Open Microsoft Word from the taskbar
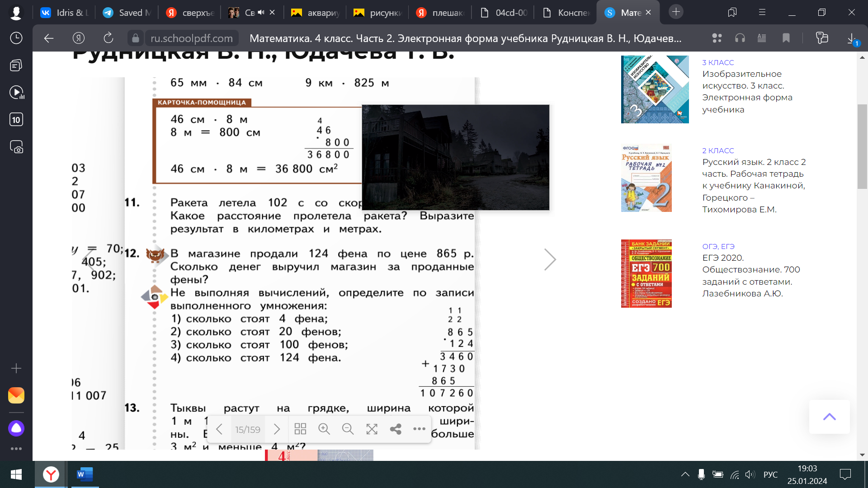 [85, 474]
